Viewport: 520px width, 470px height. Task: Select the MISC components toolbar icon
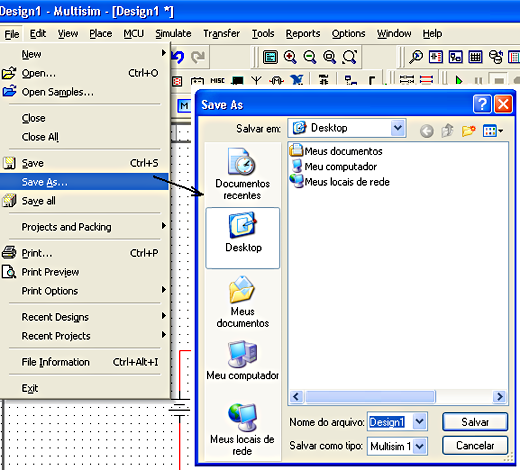pyautogui.click(x=217, y=80)
